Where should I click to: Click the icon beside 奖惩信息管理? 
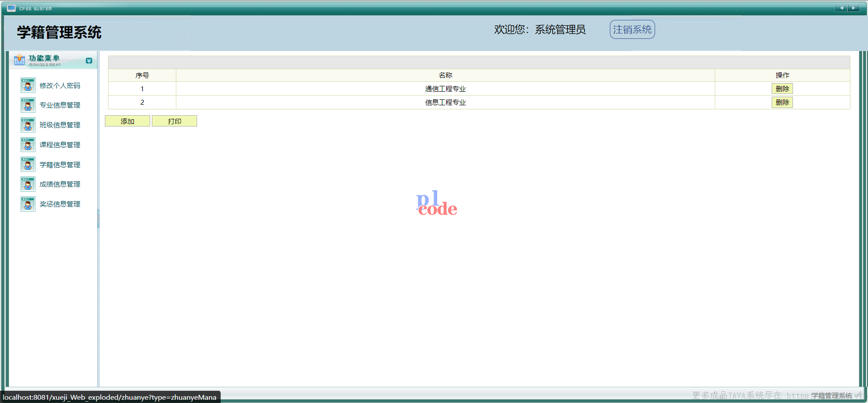[x=28, y=204]
